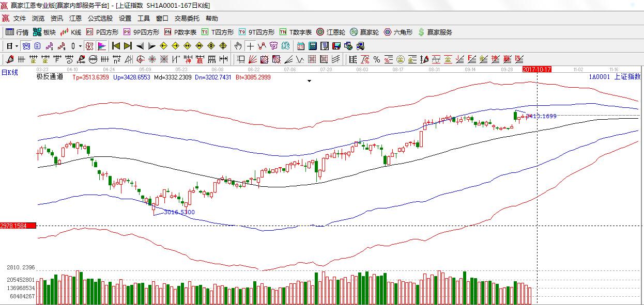Select the hand pan tool

pyautogui.click(x=238, y=46)
